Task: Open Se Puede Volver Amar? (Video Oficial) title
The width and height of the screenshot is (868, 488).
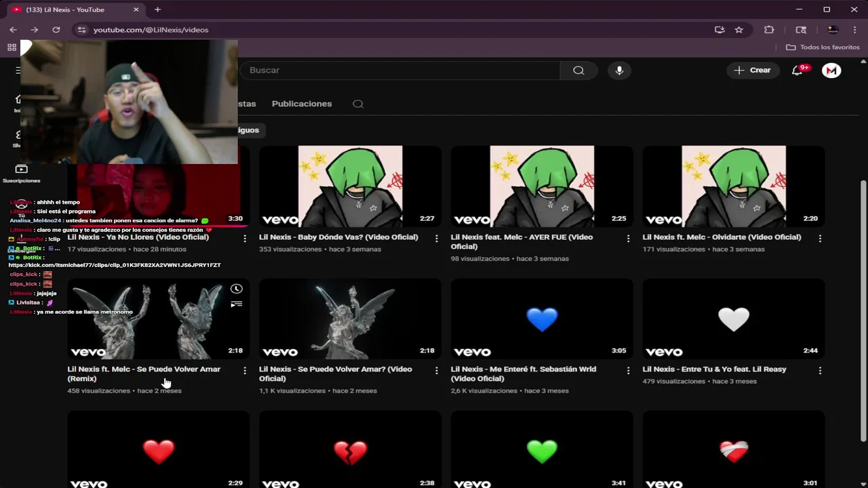Action: coord(336,374)
